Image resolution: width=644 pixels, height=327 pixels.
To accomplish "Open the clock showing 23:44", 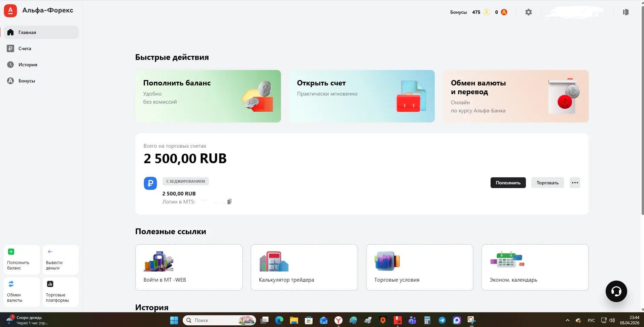I will [630, 320].
